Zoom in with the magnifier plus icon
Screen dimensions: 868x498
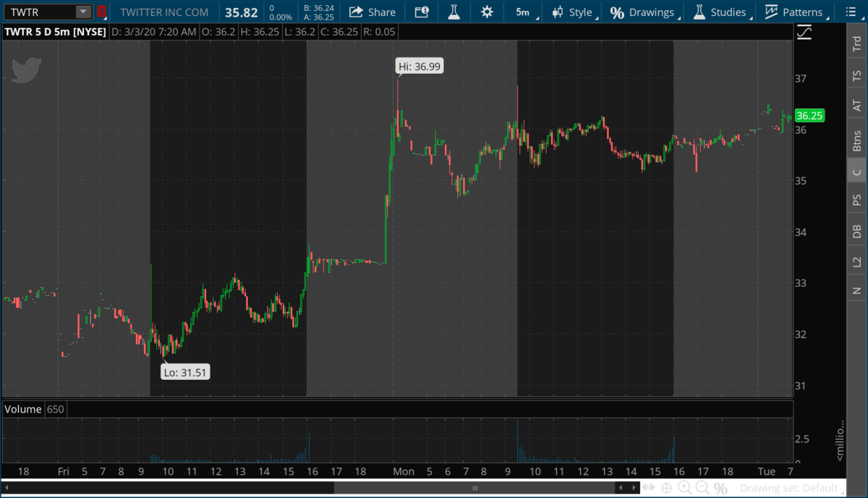pyautogui.click(x=684, y=489)
